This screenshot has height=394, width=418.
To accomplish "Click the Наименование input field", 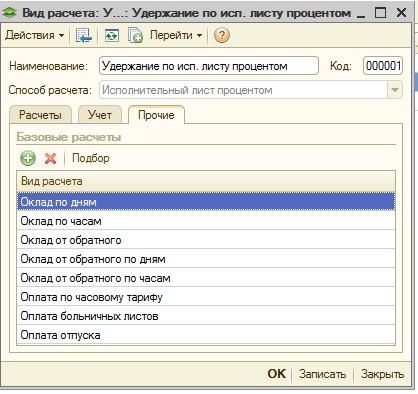I will (x=209, y=66).
